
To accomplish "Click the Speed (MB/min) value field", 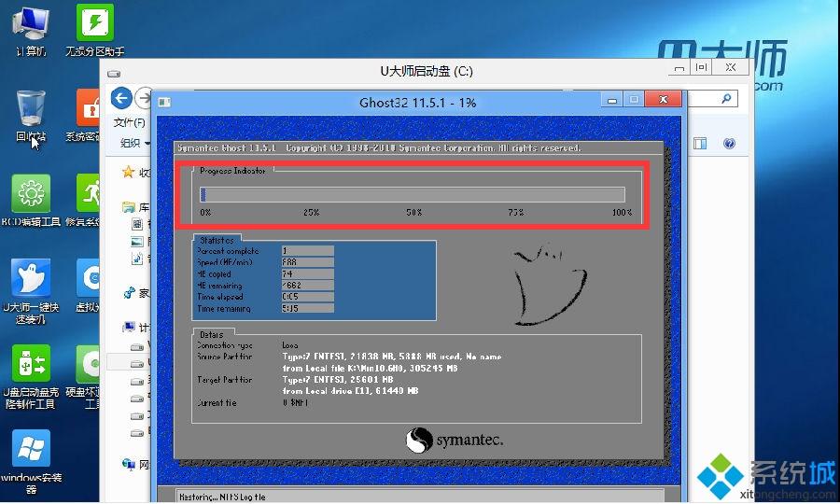I will [307, 262].
